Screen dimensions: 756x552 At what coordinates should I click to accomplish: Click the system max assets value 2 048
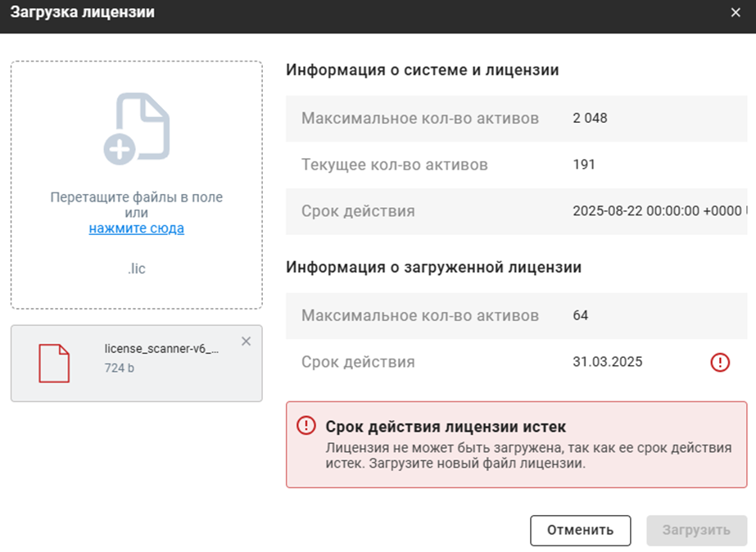590,118
